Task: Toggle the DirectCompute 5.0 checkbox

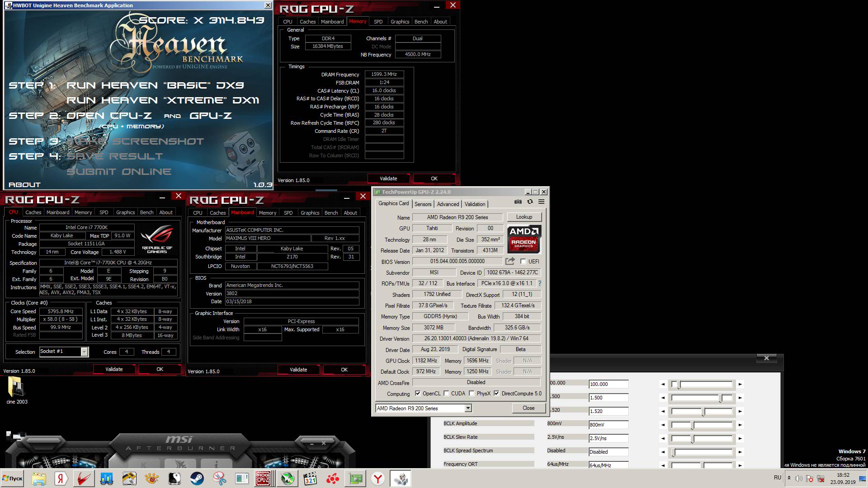Action: (496, 394)
